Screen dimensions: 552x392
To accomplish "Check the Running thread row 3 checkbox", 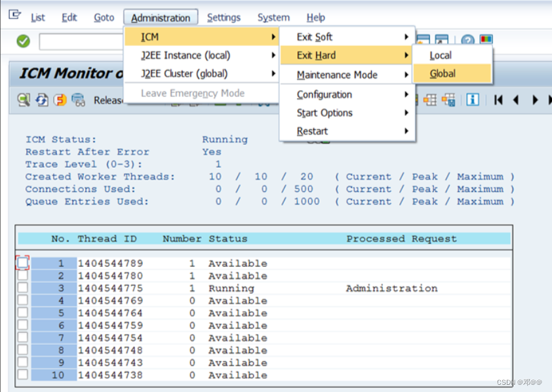I will tap(22, 288).
